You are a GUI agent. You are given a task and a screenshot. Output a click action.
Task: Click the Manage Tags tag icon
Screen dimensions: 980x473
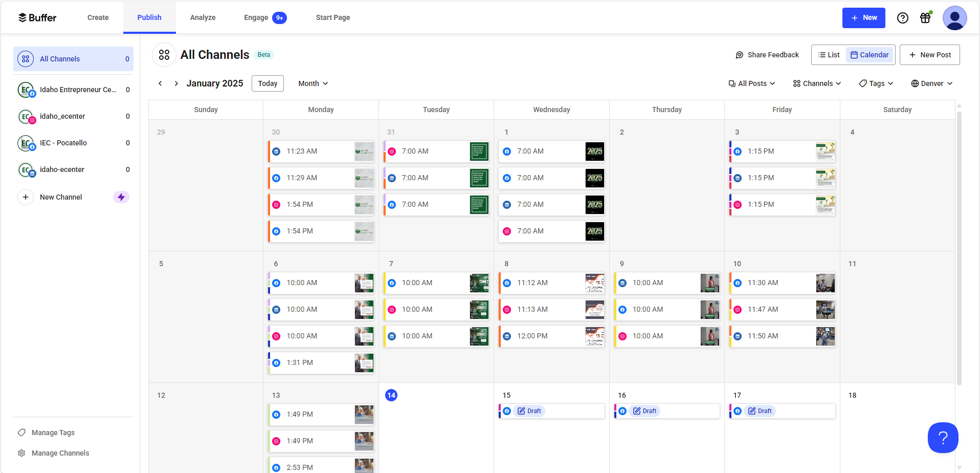[x=21, y=433]
